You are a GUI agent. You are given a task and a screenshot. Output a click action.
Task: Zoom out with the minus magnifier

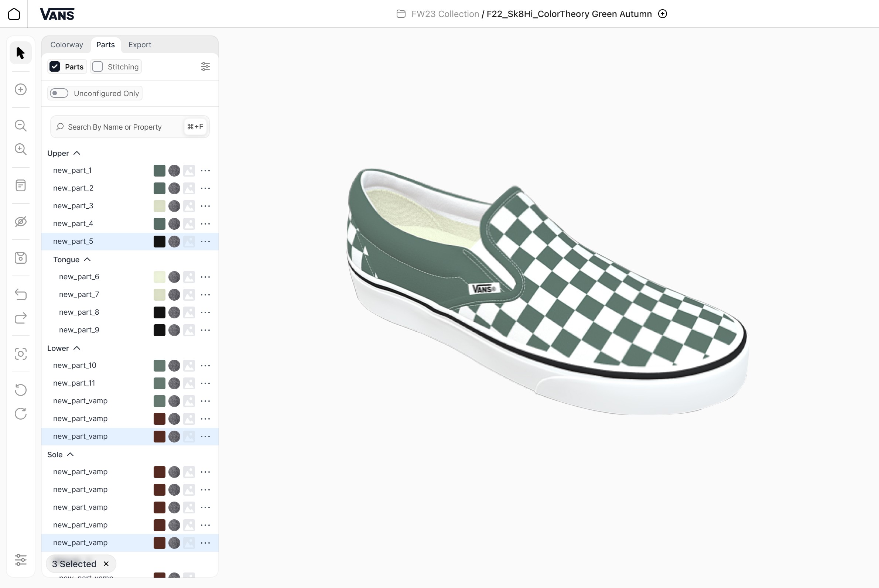(x=21, y=125)
